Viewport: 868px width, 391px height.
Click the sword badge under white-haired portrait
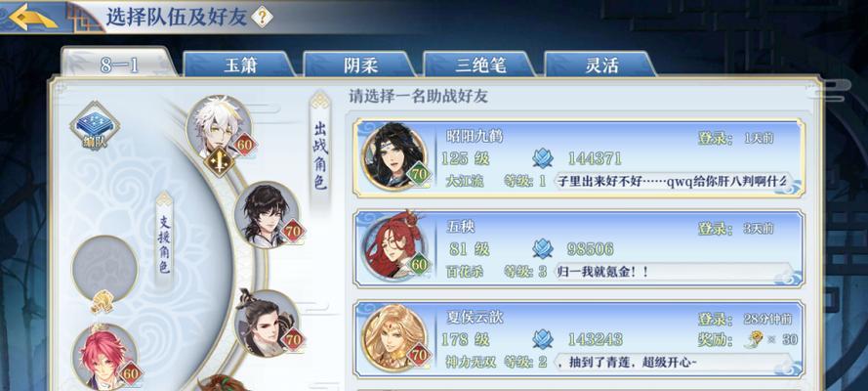point(219,163)
